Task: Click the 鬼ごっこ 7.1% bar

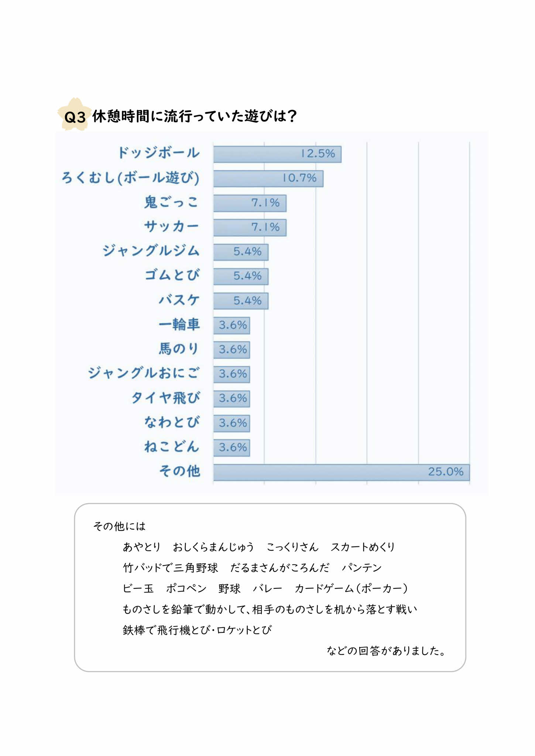Action: point(250,203)
